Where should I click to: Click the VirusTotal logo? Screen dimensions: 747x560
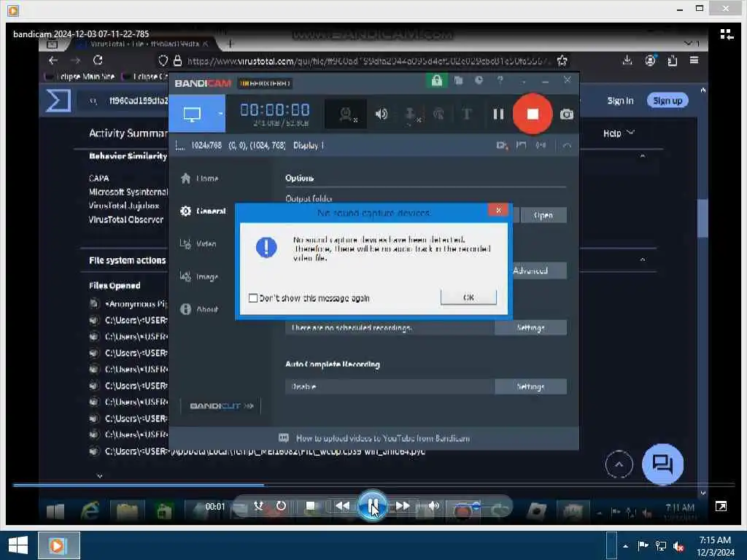tap(58, 101)
